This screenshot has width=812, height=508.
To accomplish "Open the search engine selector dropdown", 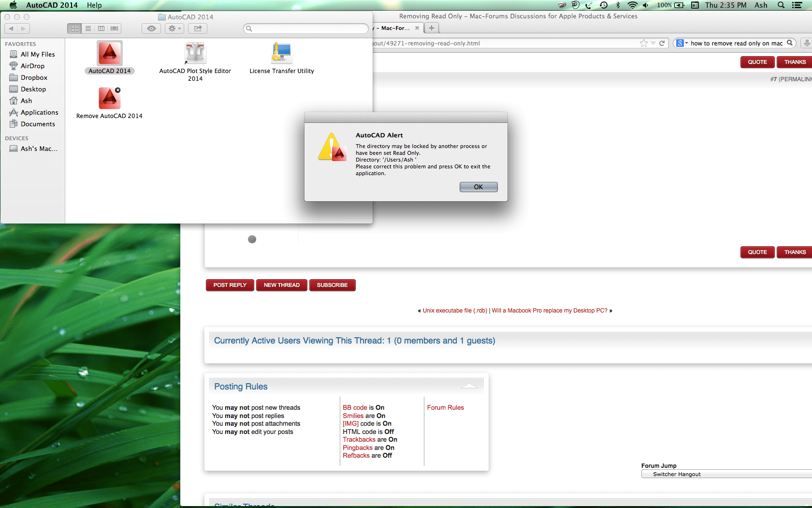I will [681, 44].
